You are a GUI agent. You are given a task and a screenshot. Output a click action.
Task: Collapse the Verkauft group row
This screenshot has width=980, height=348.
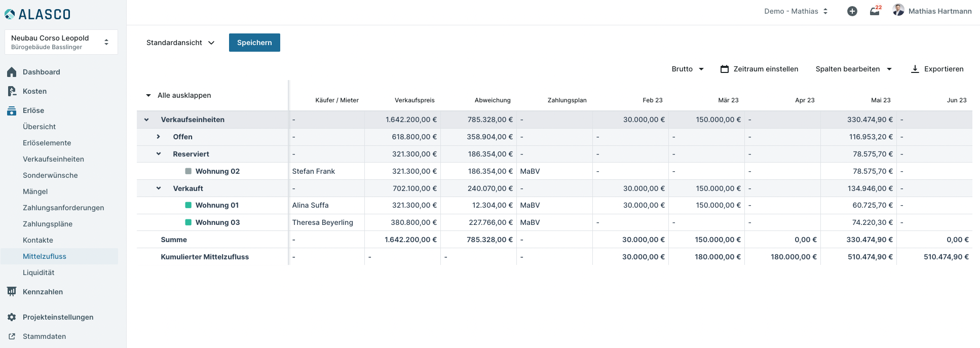tap(159, 188)
